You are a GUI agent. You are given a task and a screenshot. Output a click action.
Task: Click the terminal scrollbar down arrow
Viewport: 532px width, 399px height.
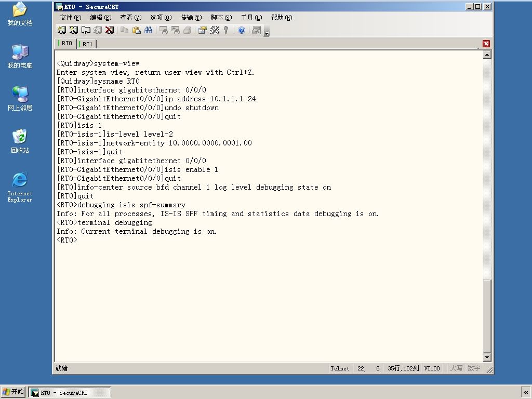pyautogui.click(x=487, y=357)
